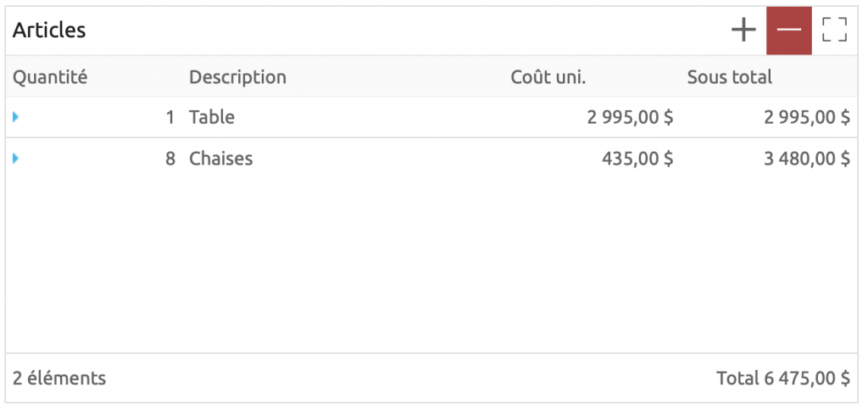Click unit cost 2 995,00 $ cell
The height and width of the screenshot is (414, 868).
click(630, 117)
